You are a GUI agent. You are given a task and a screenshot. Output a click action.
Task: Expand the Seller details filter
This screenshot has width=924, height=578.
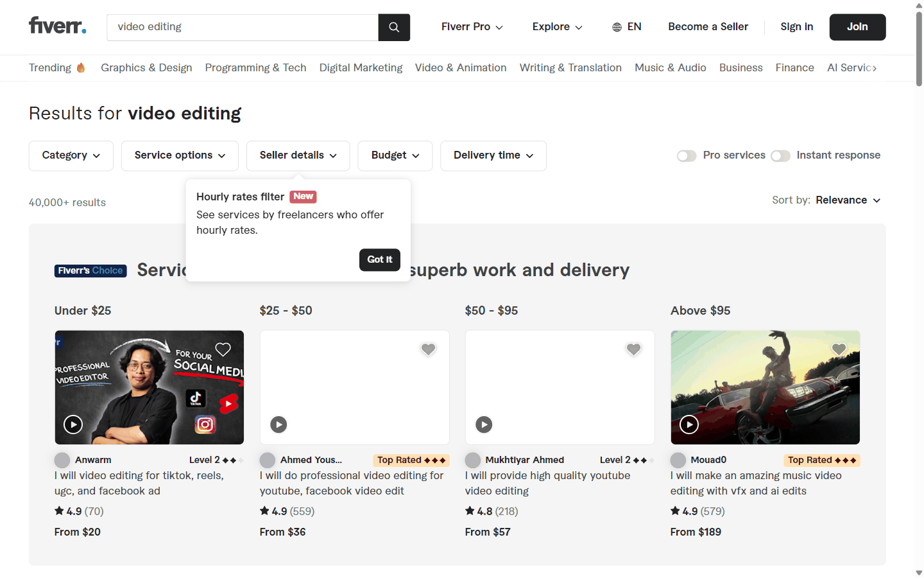[298, 156]
